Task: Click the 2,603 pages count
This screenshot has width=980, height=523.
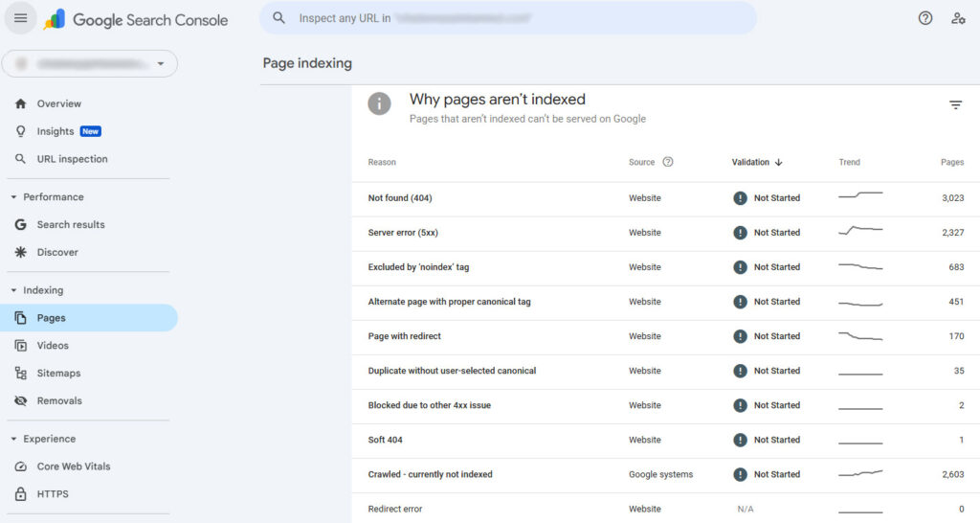Action: point(952,474)
